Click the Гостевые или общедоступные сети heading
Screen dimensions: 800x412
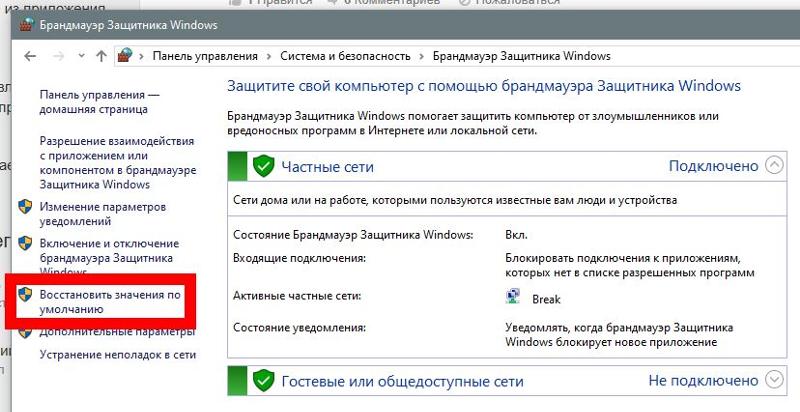(403, 381)
